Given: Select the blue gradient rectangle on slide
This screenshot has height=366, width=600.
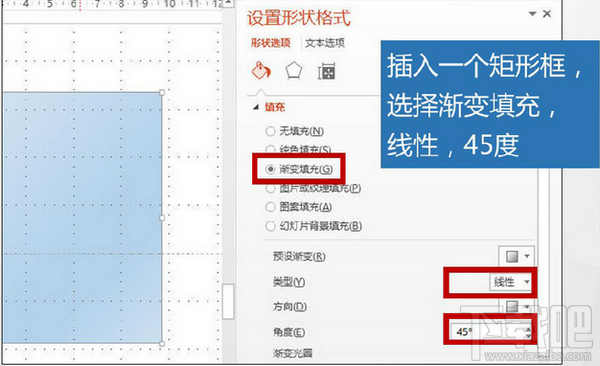Looking at the screenshot, I should (x=82, y=217).
